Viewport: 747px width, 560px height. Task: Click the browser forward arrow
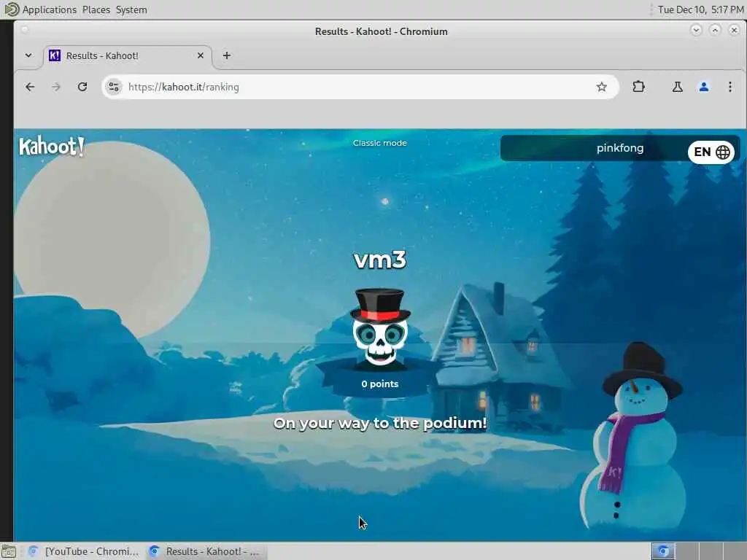[x=56, y=87]
